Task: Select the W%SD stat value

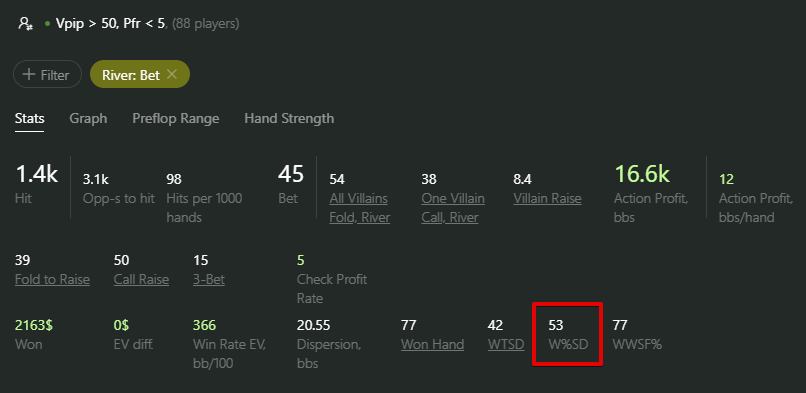Action: point(556,325)
